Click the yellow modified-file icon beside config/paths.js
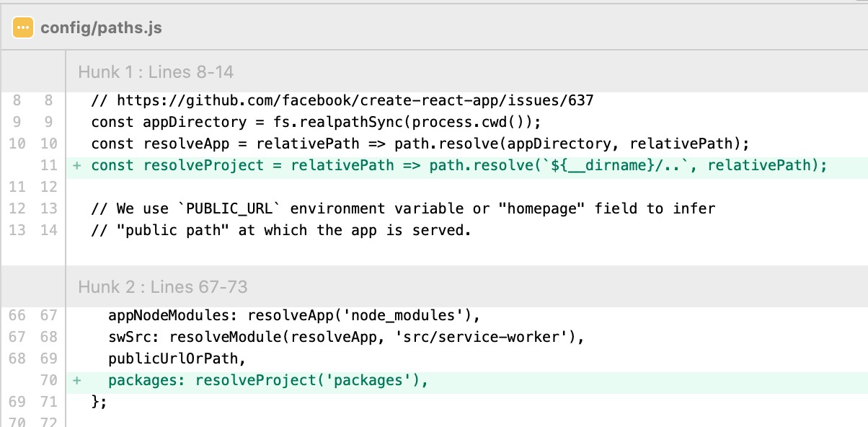This screenshot has width=868, height=427. click(x=23, y=28)
